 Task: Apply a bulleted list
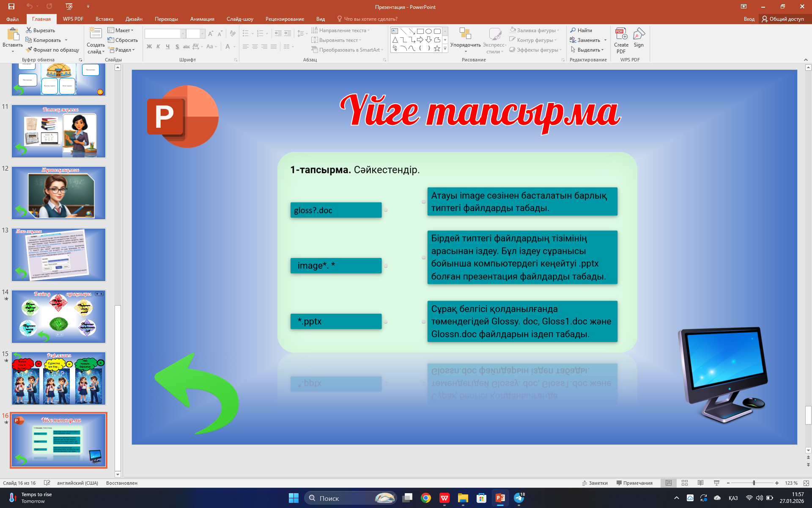pos(246,33)
